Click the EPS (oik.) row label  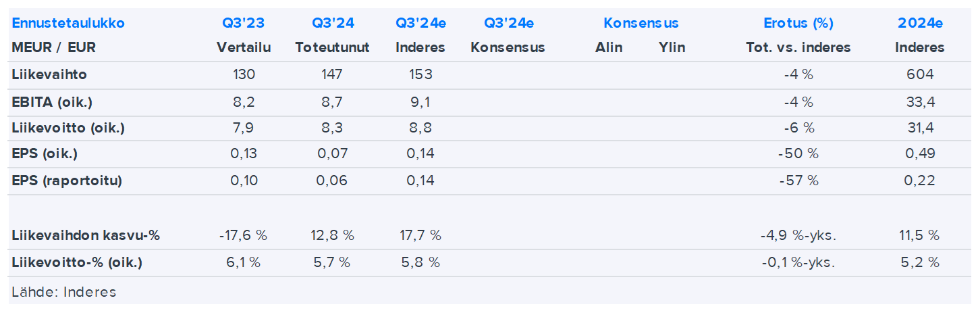click(x=45, y=154)
